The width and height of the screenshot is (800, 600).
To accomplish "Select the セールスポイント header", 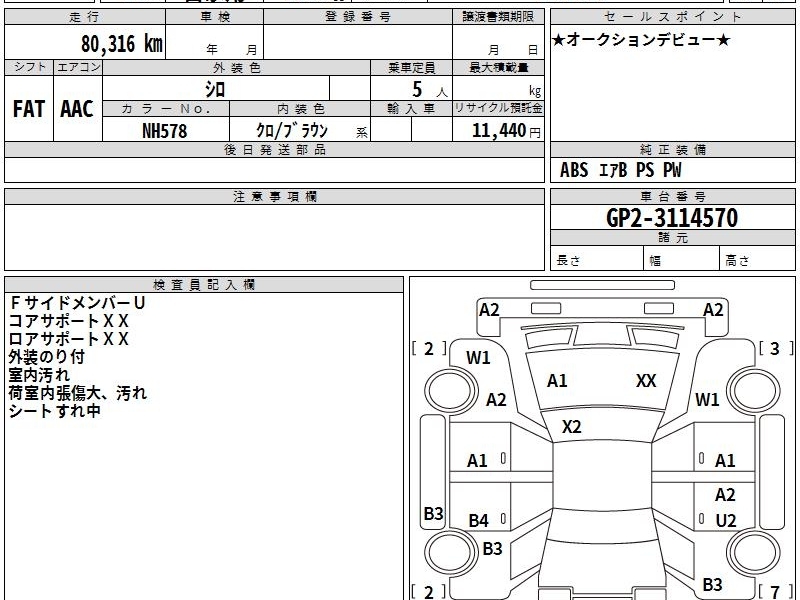I will [x=672, y=17].
